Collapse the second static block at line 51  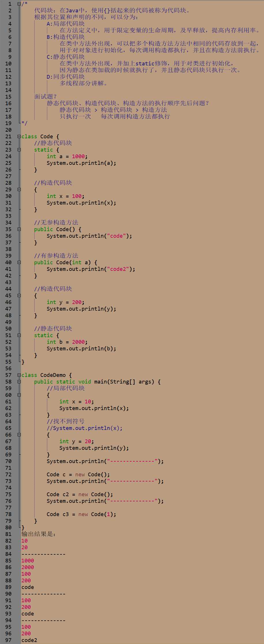(x=19, y=335)
